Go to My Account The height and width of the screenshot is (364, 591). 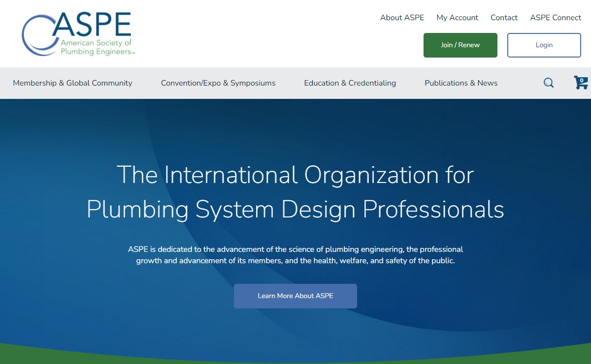457,18
